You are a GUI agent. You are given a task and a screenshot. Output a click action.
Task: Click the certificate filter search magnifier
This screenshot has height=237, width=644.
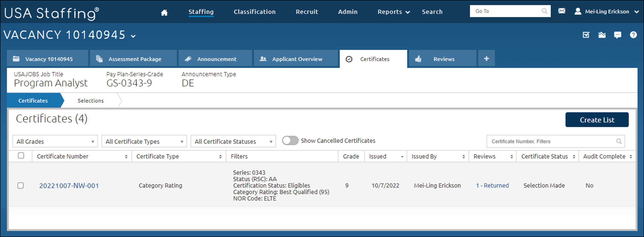619,141
